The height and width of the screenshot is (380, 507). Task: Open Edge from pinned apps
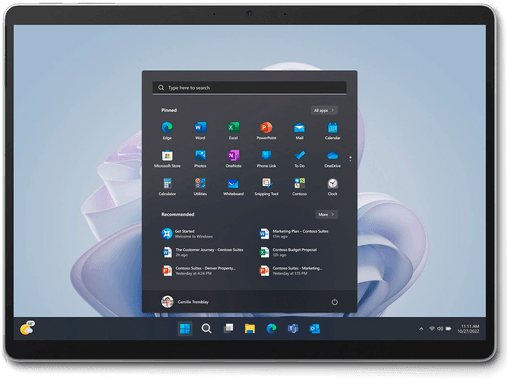click(x=167, y=130)
